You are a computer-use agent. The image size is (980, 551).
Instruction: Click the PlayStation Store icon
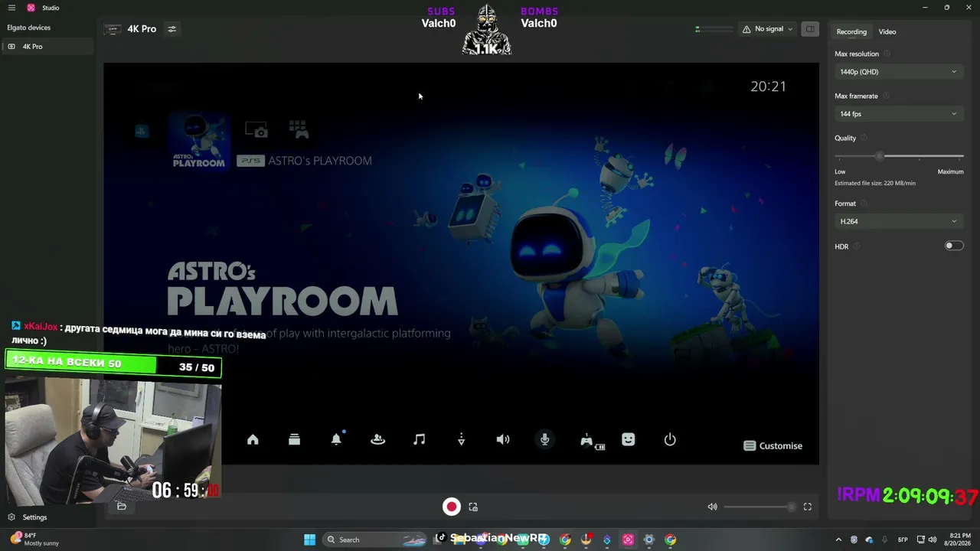142,130
